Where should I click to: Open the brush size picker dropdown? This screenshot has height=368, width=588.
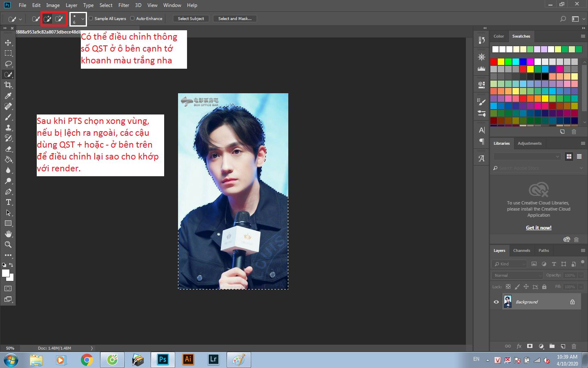(82, 19)
